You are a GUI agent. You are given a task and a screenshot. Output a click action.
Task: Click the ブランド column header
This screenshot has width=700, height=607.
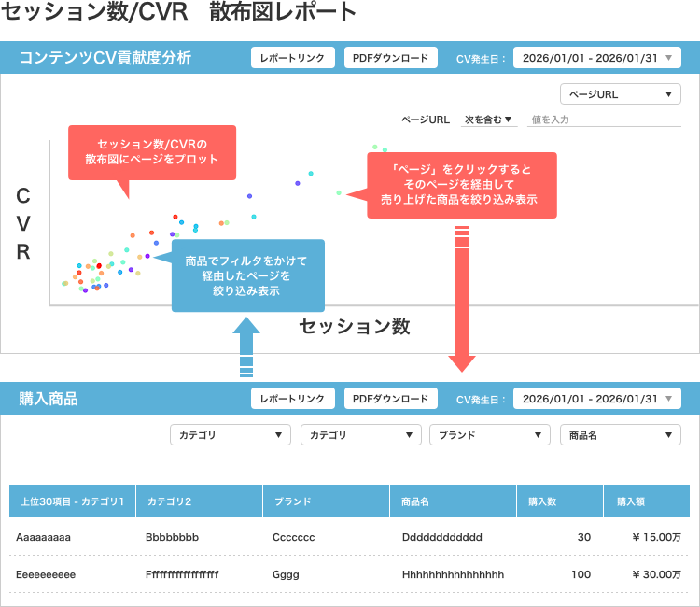point(327,501)
